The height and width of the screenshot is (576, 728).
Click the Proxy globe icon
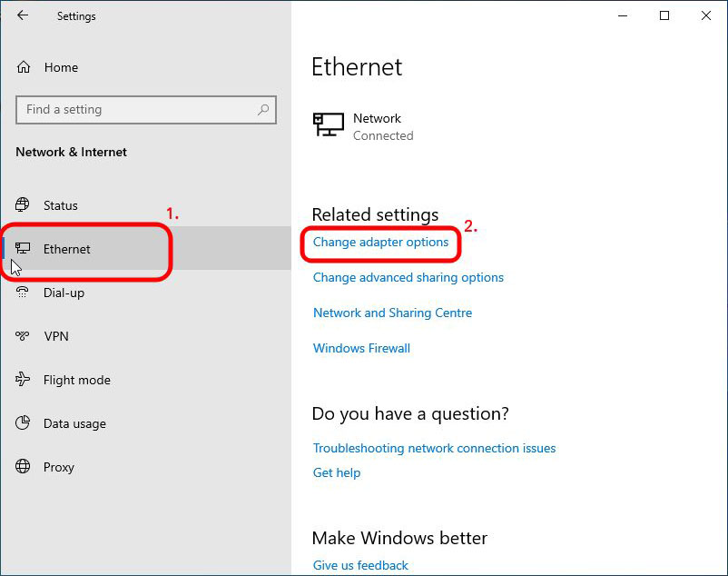coord(24,467)
